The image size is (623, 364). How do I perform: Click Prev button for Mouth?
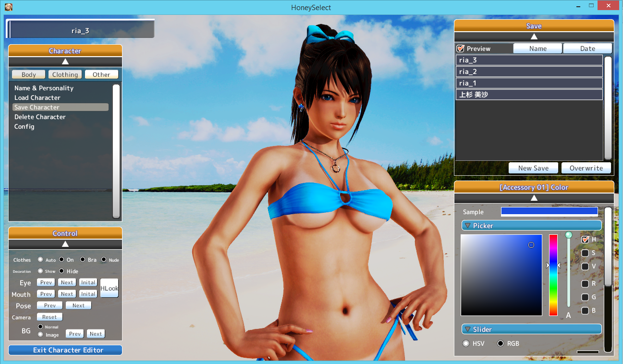pyautogui.click(x=46, y=294)
